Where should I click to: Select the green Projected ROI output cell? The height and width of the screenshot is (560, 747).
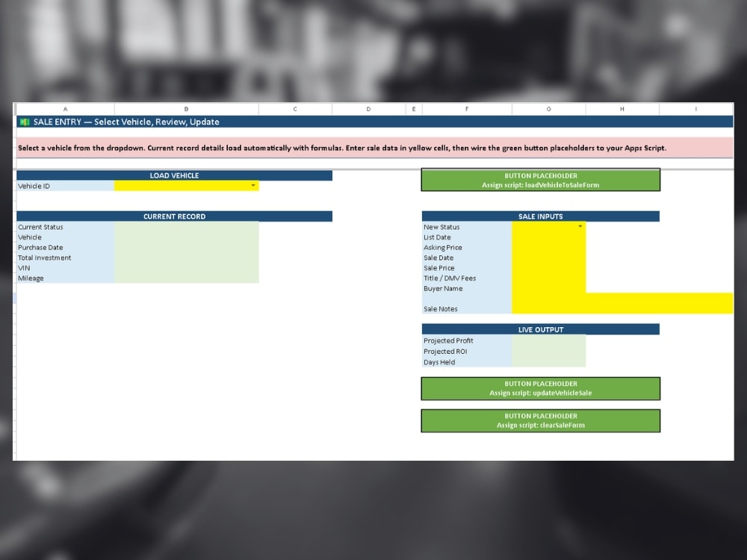(x=549, y=352)
